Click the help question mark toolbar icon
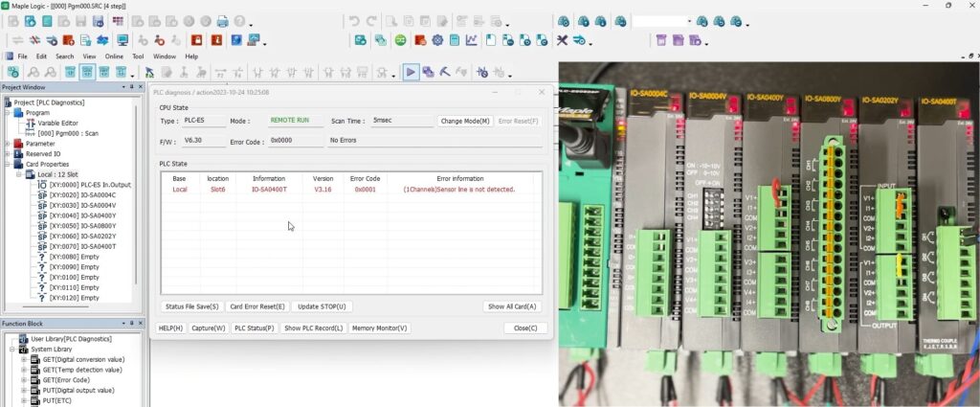This screenshot has height=407, width=980. [238, 21]
